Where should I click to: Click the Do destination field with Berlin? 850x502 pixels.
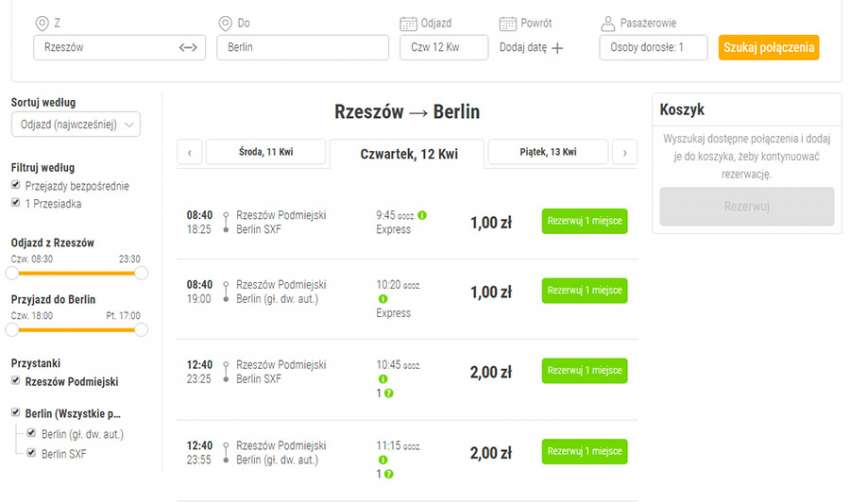tap(302, 48)
